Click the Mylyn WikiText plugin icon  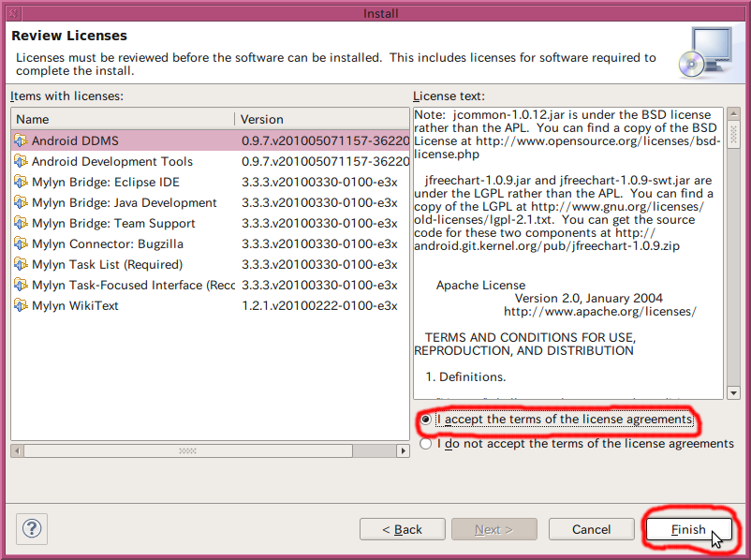click(x=21, y=305)
